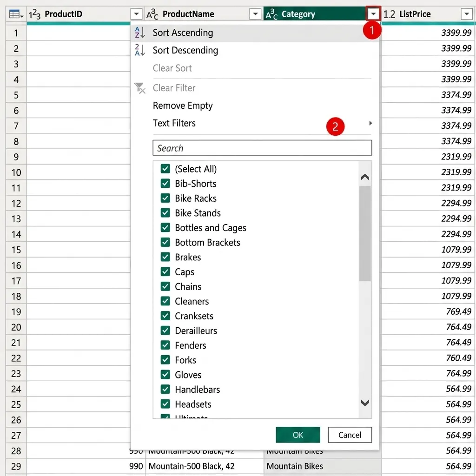The image size is (476, 476).
Task: Click the filter list scrollbar thumb
Action: [365, 234]
